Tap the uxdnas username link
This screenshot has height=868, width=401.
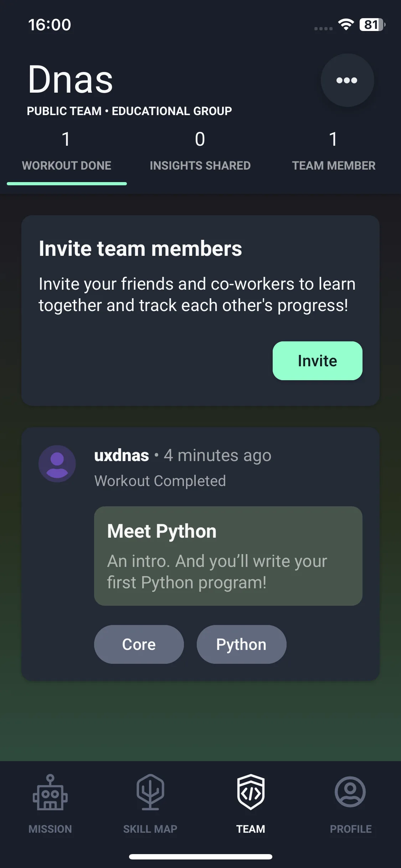tap(122, 455)
